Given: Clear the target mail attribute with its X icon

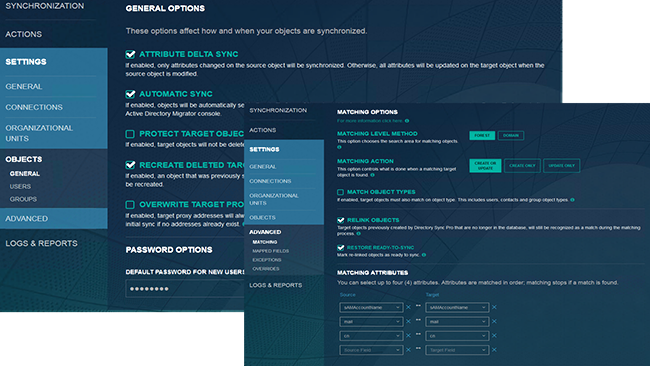Looking at the screenshot, I should click(x=494, y=321).
